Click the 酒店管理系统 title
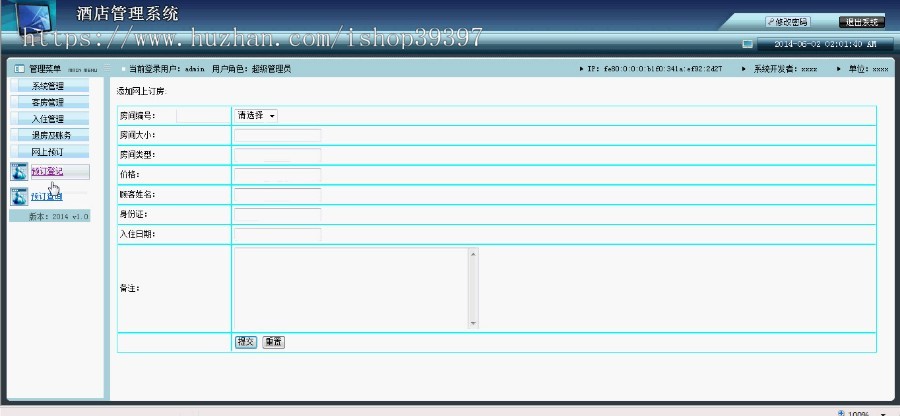Screen dimensions: 900x416 point(127,14)
